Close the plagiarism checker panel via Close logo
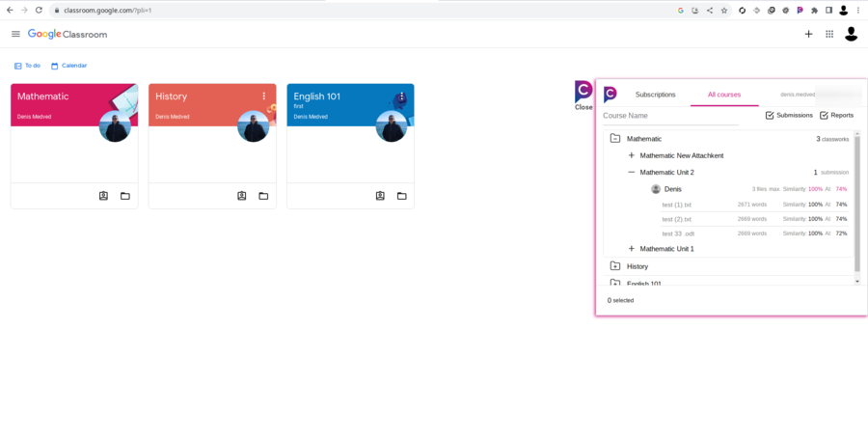 [583, 96]
